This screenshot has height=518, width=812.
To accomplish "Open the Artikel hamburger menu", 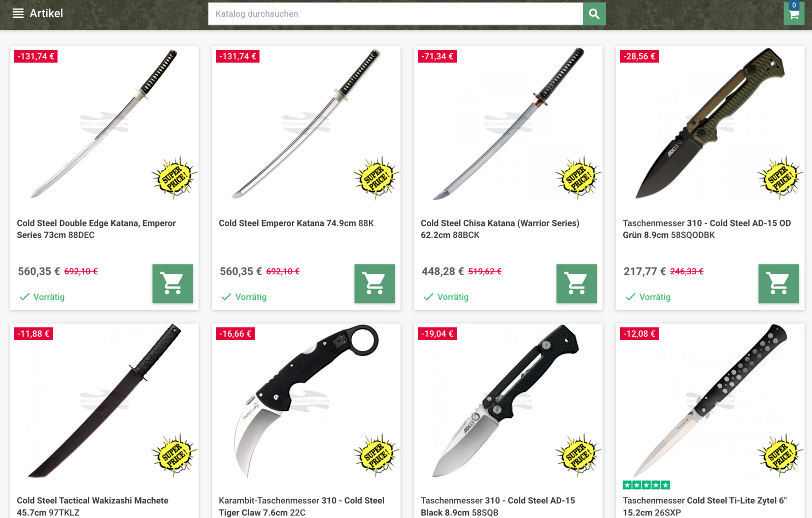I will (18, 13).
